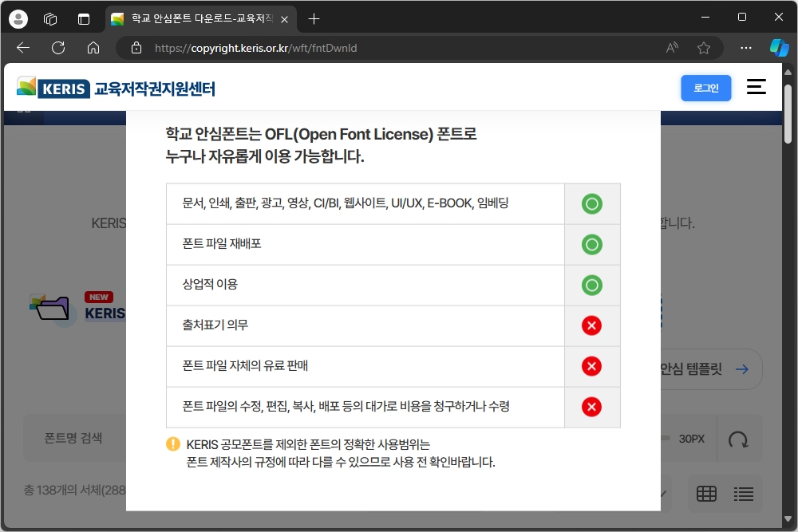The width and height of the screenshot is (798, 532).
Task: Click red X for 비용을 청구하거나 수령 row
Action: [592, 407]
